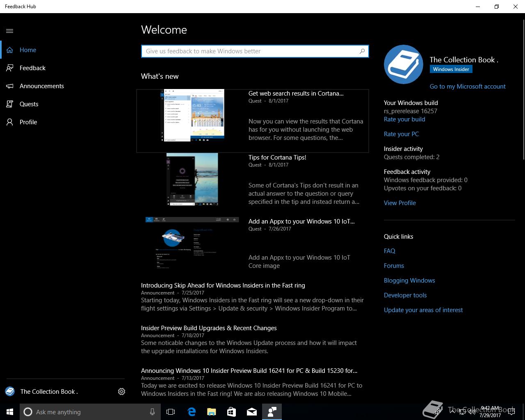Click the volume icon in system tray
This screenshot has height=420, width=525.
pyautogui.click(x=472, y=412)
